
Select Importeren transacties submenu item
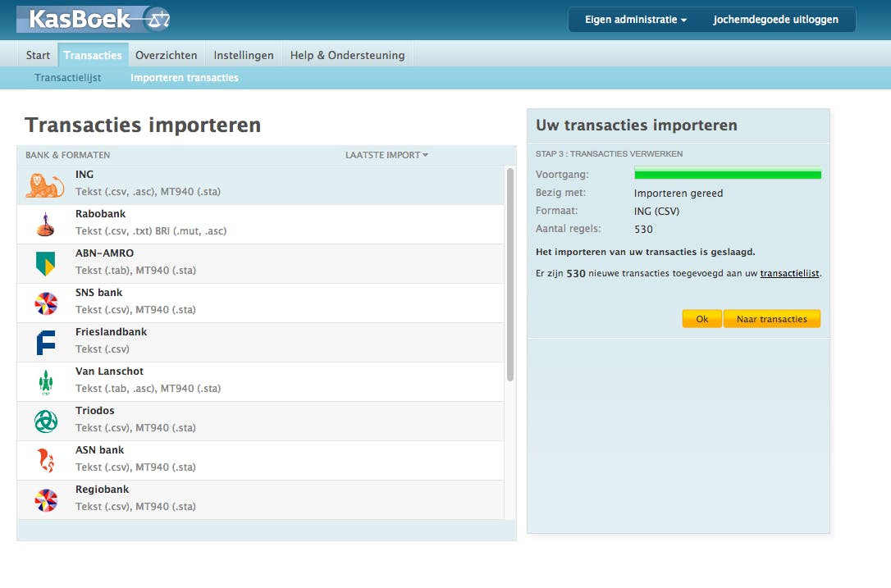[185, 78]
